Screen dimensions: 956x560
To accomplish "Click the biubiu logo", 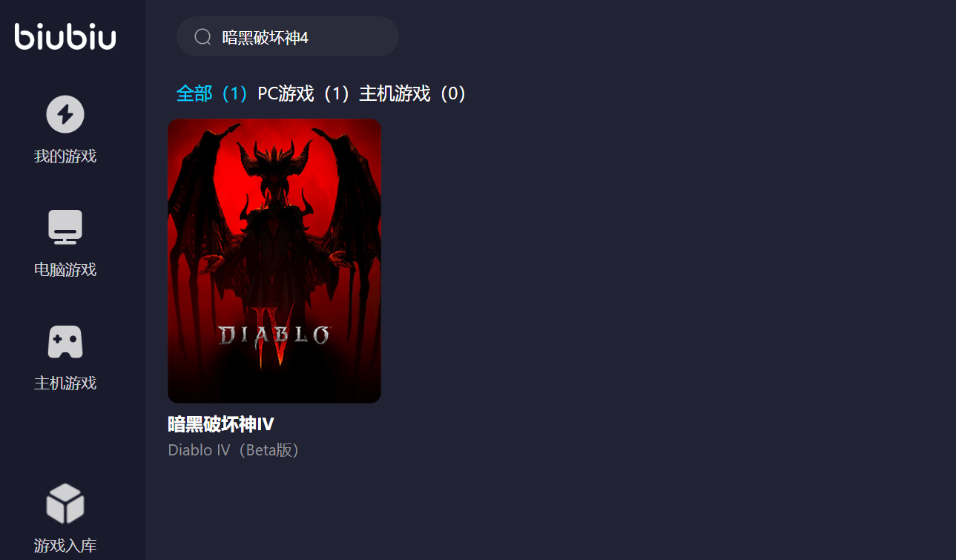I will (65, 36).
